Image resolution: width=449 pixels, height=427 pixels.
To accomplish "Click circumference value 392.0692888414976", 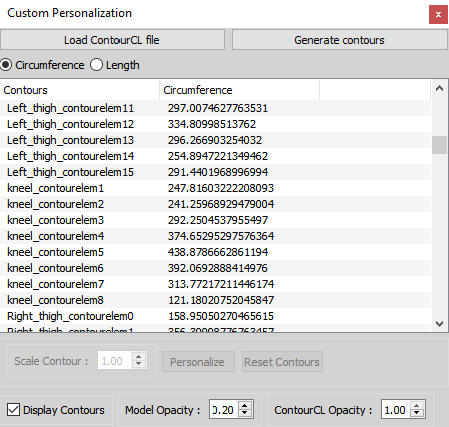I will [218, 268].
